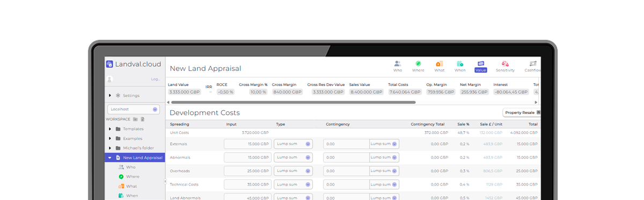Image resolution: width=644 pixels, height=200 pixels.
Task: Click the Abnormals contingency 0.00 field
Action: click(x=346, y=158)
